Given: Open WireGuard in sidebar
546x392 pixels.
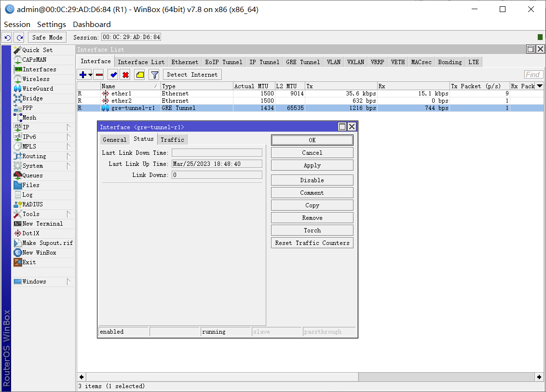Looking at the screenshot, I should click(x=44, y=89).
